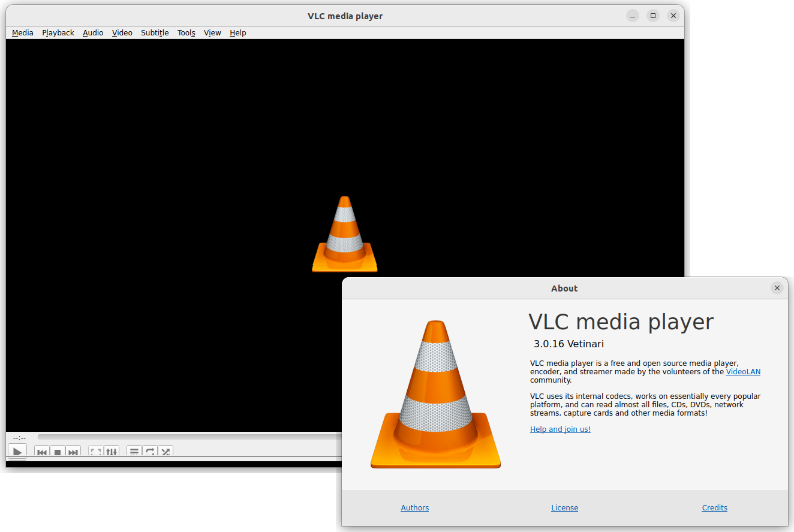The image size is (794, 532).
Task: Open the VideoLAN link
Action: [743, 372]
